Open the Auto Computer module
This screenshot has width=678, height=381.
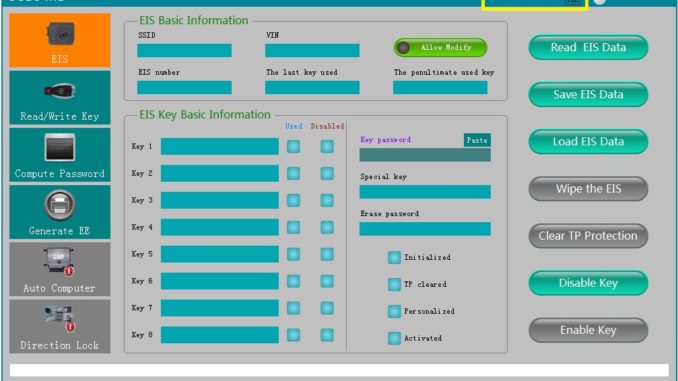point(60,269)
